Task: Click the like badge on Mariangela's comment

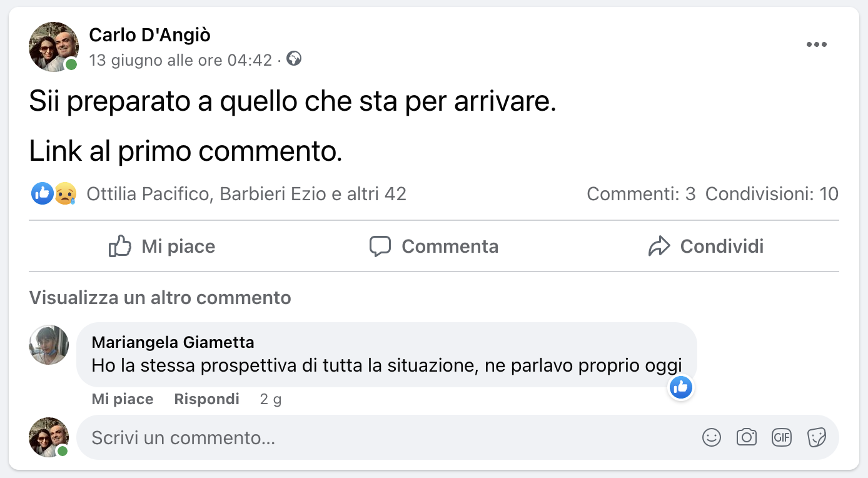Action: point(680,388)
